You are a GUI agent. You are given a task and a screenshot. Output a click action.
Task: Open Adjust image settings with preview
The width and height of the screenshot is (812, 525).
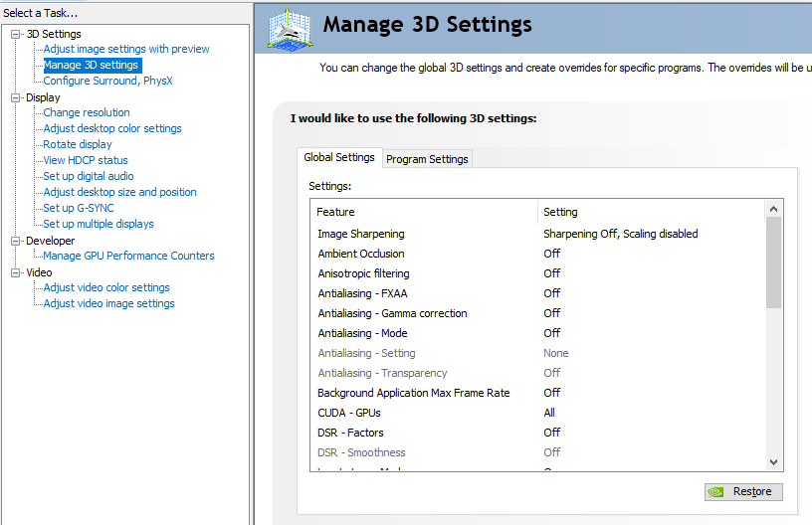126,49
